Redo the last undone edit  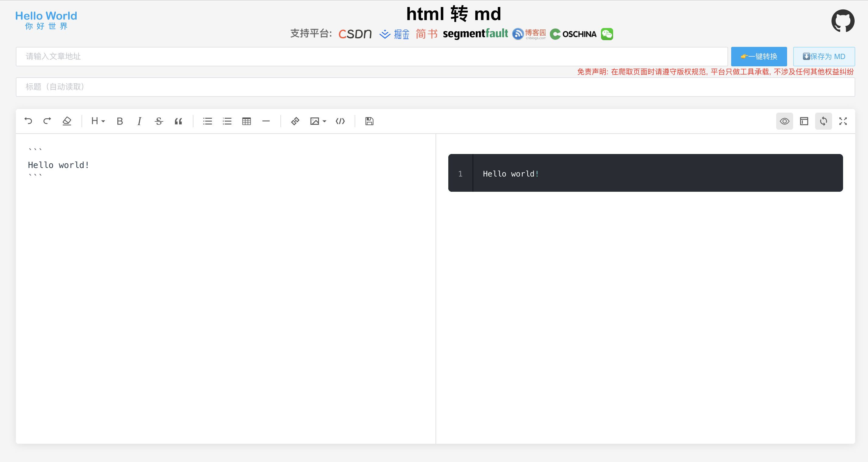pyautogui.click(x=47, y=121)
